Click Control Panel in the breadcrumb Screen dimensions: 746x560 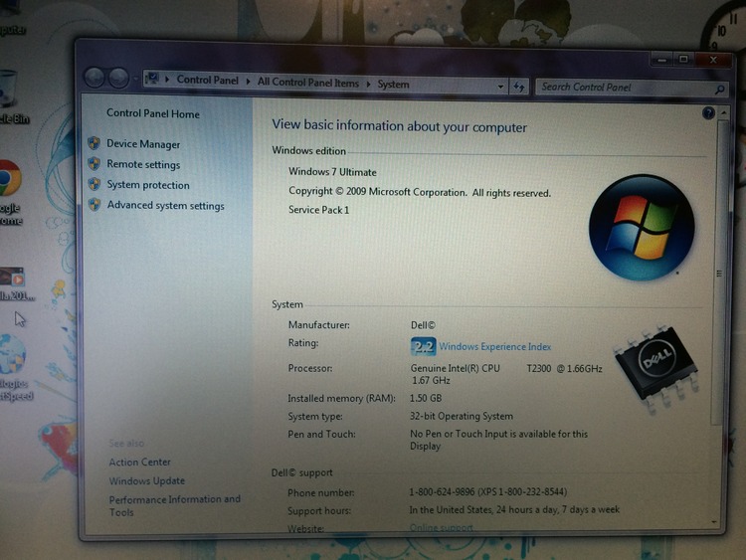(x=208, y=80)
